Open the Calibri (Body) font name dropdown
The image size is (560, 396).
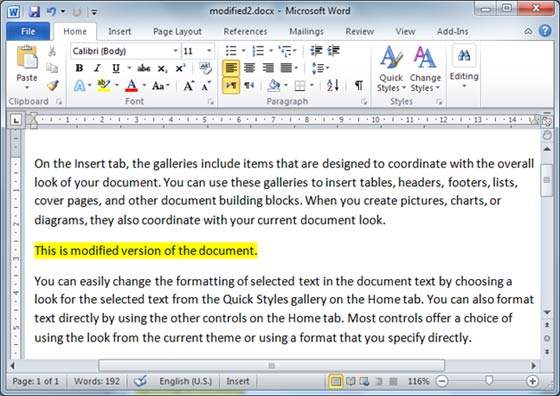(175, 51)
